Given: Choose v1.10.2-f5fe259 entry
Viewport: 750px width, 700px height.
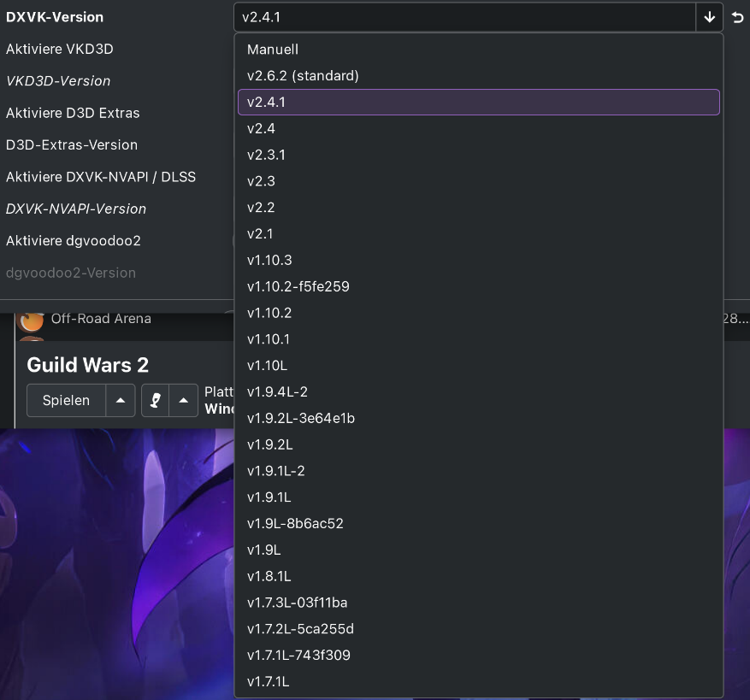Looking at the screenshot, I should [x=478, y=286].
